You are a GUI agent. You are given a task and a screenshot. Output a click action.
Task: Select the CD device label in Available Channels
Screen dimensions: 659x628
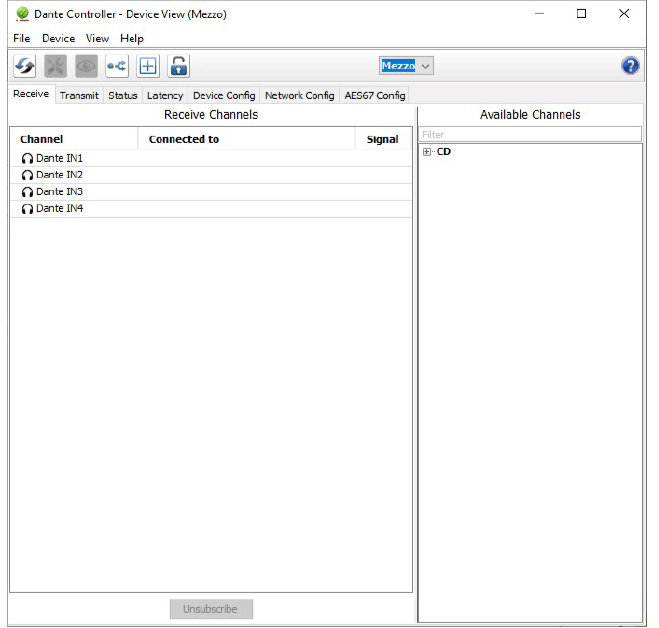pyautogui.click(x=444, y=152)
